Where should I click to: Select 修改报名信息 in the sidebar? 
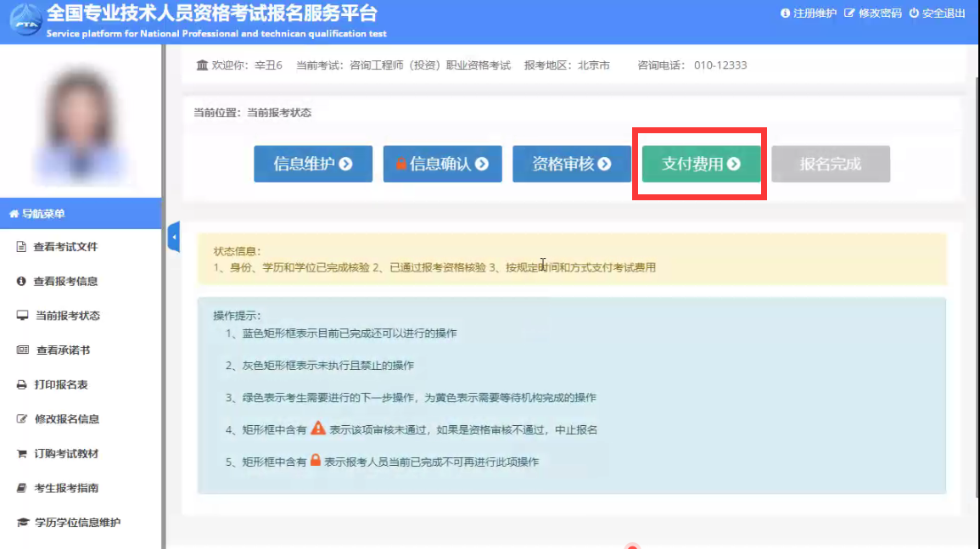coord(66,419)
